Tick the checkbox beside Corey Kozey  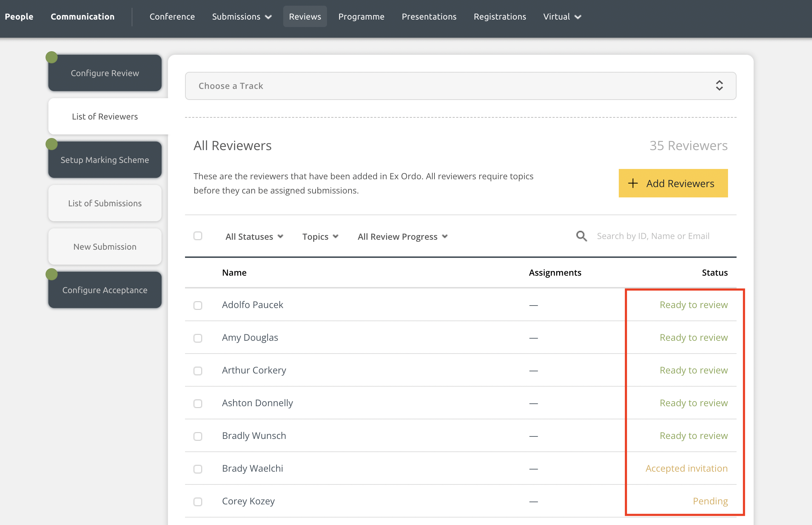tap(198, 502)
